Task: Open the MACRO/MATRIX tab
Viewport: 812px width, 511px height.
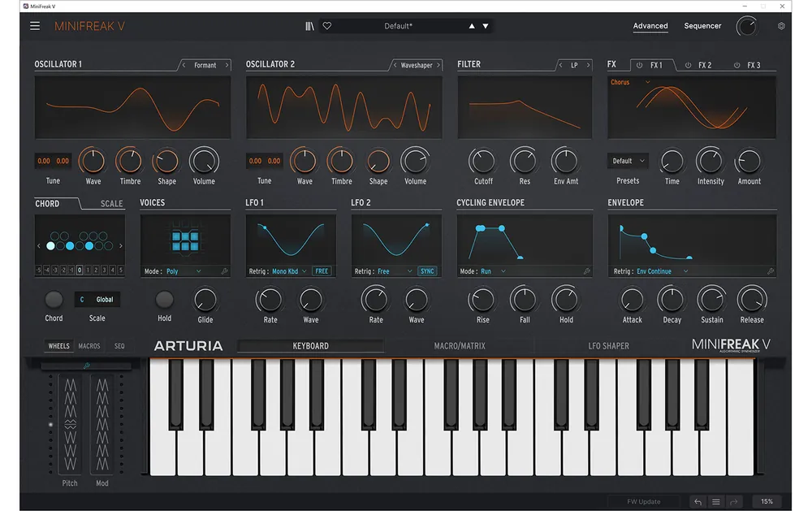Action: [x=460, y=346]
